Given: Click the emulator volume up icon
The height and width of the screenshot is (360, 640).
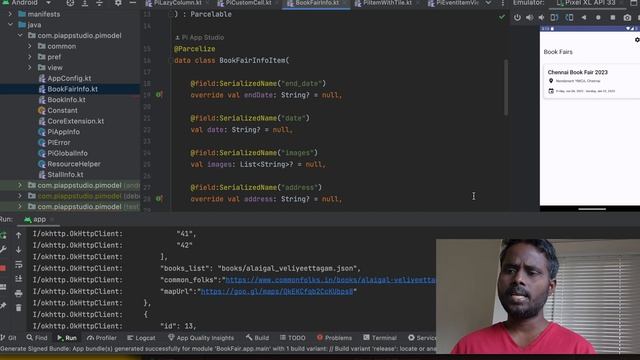Looking at the screenshot, I should [x=529, y=18].
